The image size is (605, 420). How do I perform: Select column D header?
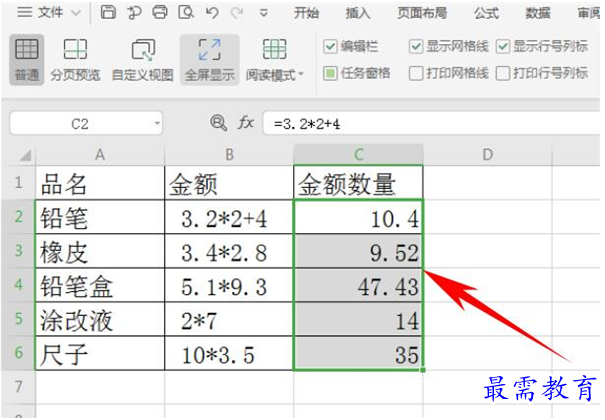pos(488,154)
